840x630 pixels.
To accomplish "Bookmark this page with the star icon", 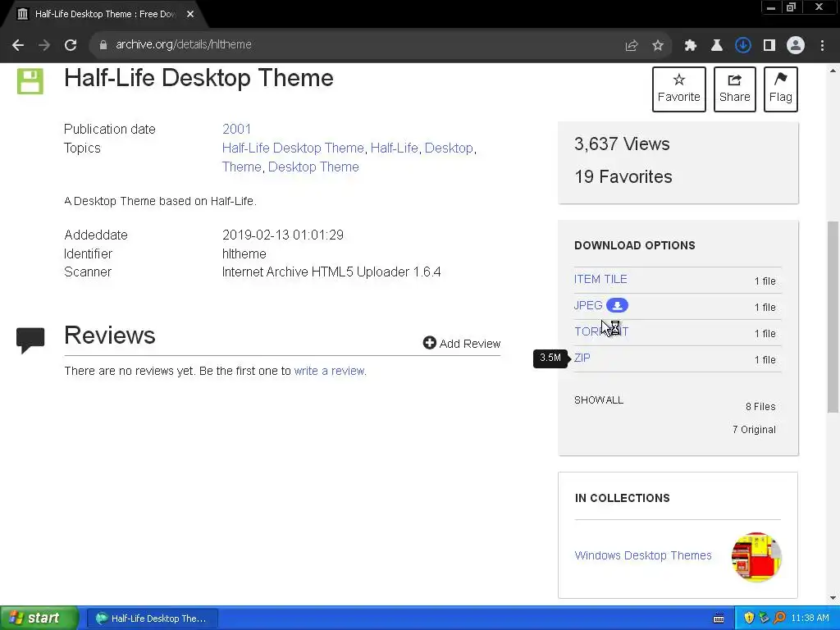I will (x=658, y=46).
